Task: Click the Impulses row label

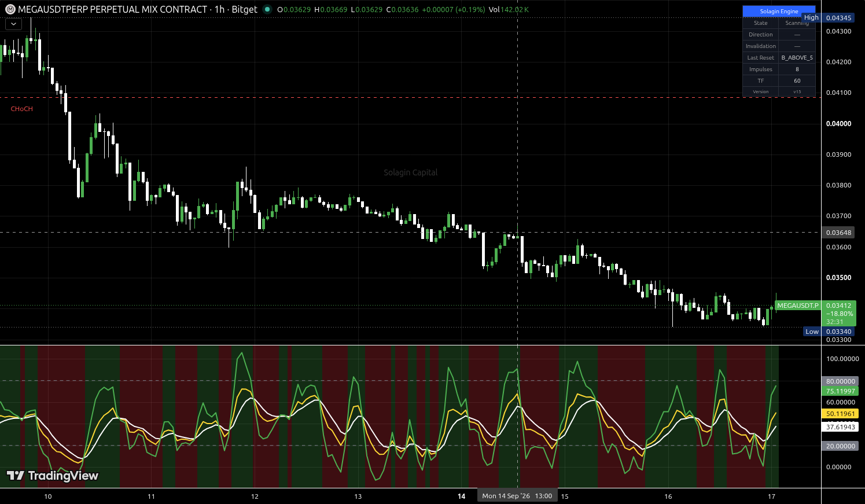Action: [761, 69]
